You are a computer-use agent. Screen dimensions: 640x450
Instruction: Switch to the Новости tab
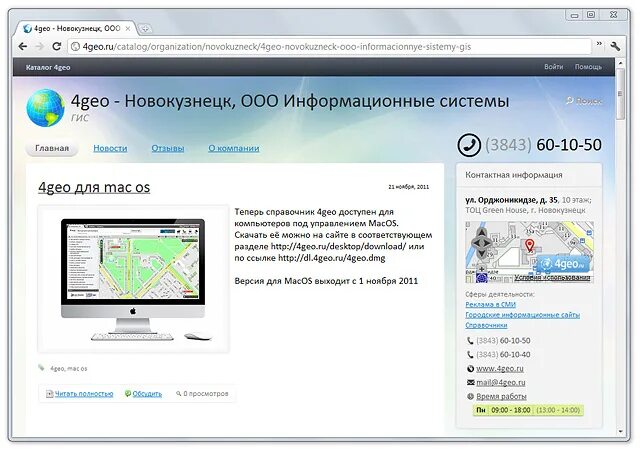point(110,148)
